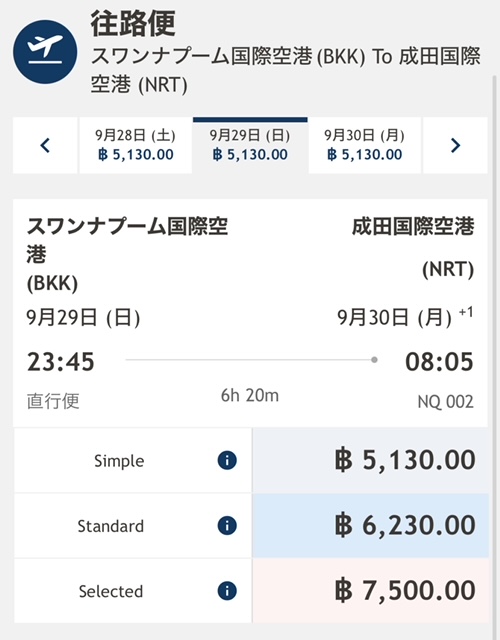
Task: Click the 23:45 departure time
Action: (61, 362)
